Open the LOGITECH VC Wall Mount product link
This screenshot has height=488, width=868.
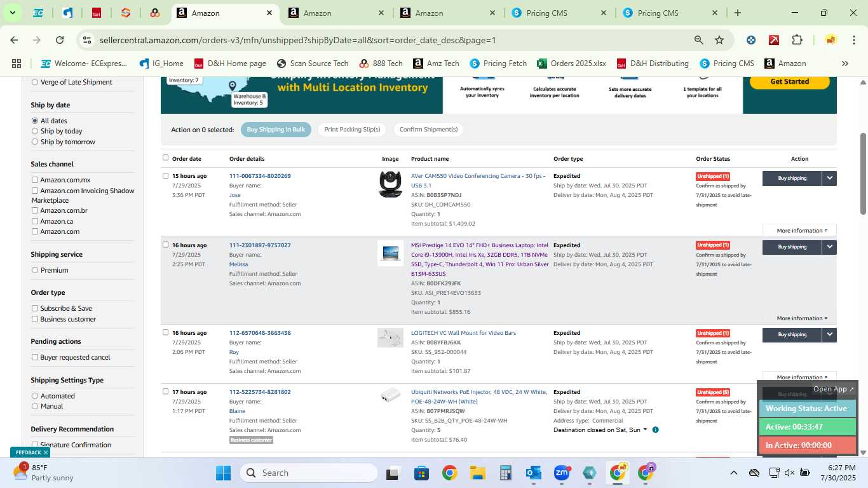(x=463, y=333)
